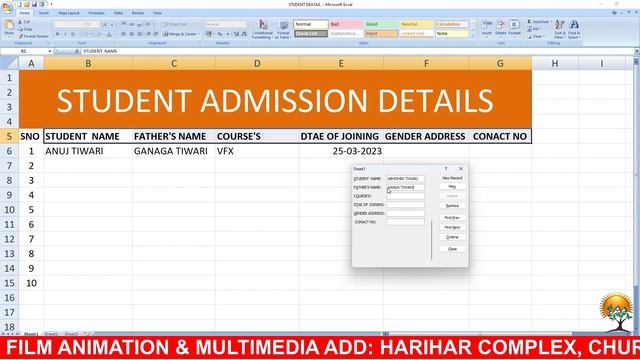
Task: Click the Copy command
Action: click(x=25, y=29)
